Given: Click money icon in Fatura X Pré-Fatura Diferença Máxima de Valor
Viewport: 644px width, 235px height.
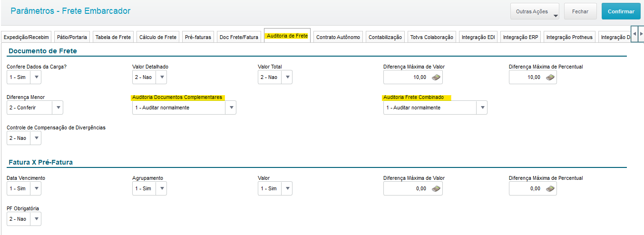Looking at the screenshot, I should [436, 188].
